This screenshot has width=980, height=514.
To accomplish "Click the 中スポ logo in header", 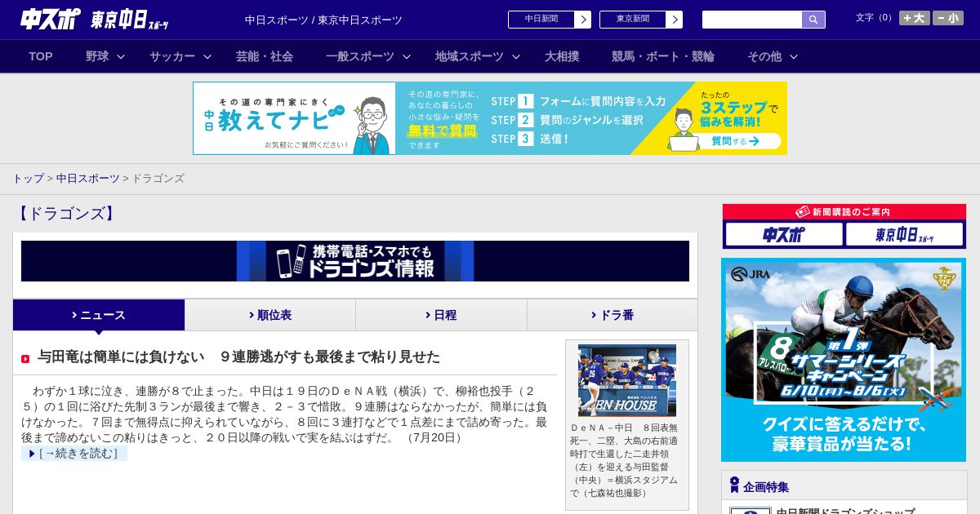I will pyautogui.click(x=51, y=19).
